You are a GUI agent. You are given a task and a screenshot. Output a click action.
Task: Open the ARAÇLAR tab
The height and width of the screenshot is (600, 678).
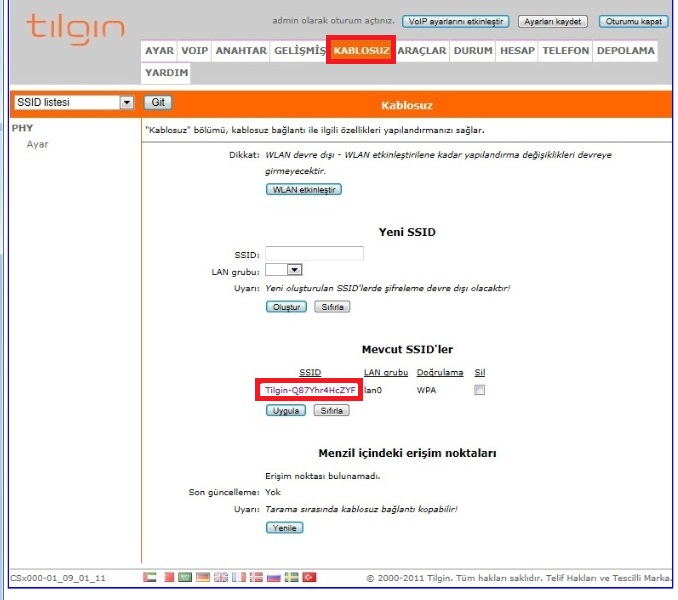[422, 51]
